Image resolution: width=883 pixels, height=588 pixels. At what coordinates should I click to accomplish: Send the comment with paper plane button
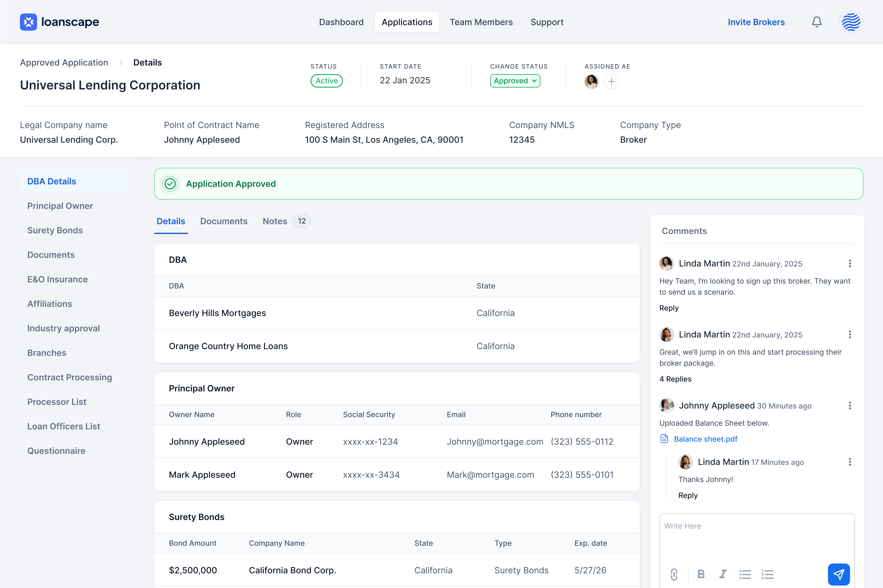838,574
